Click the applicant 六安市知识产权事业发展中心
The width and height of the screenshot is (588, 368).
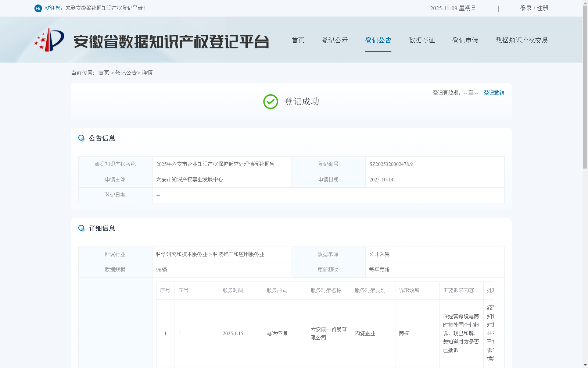pyautogui.click(x=190, y=180)
